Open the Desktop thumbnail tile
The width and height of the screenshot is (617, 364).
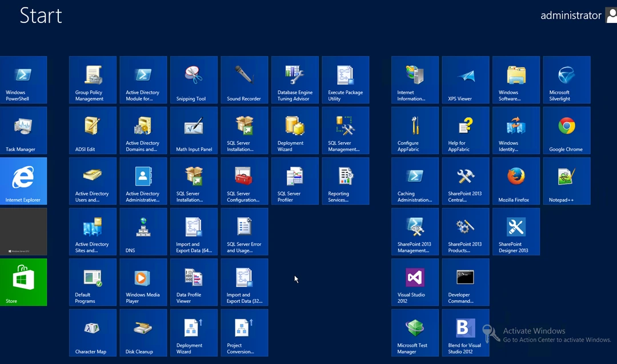pyautogui.click(x=23, y=231)
